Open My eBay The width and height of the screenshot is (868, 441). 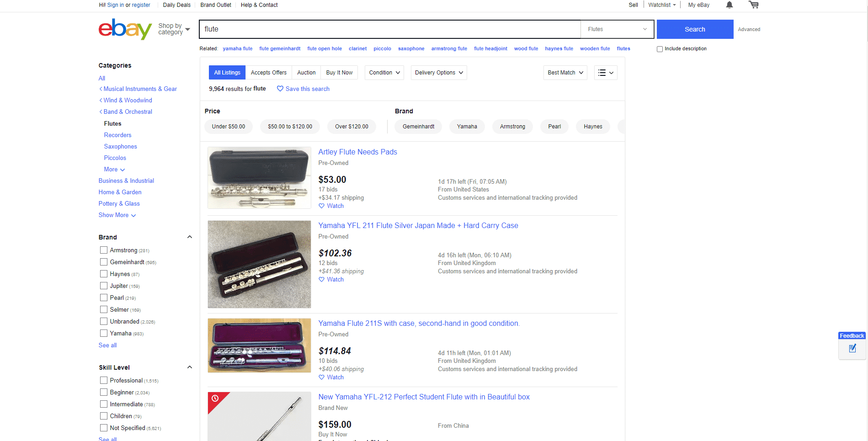(x=699, y=5)
